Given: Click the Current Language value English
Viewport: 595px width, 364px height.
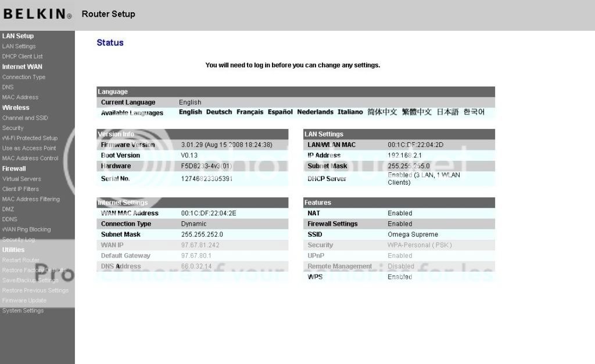Looking at the screenshot, I should click(190, 102).
